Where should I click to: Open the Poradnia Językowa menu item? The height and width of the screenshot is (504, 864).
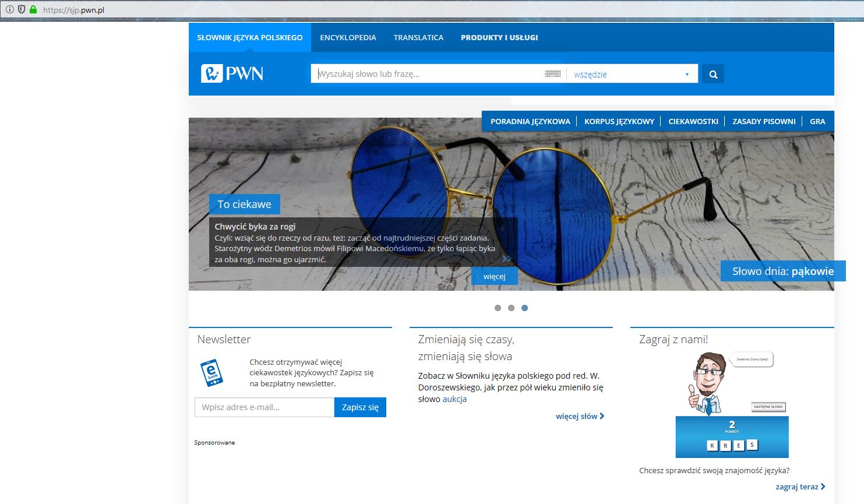pos(530,121)
